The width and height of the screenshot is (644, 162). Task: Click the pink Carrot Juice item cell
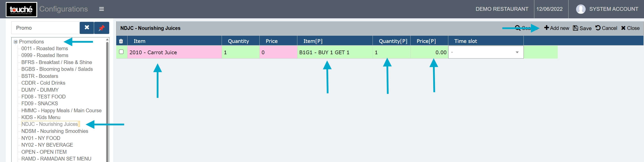[174, 52]
